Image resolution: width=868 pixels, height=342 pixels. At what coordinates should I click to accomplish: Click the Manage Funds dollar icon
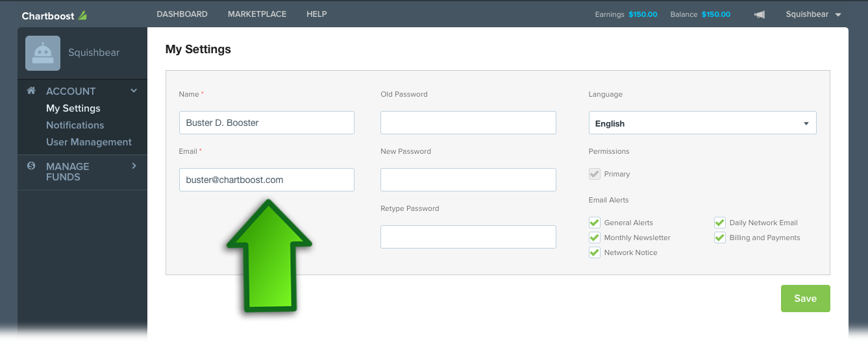point(31,166)
